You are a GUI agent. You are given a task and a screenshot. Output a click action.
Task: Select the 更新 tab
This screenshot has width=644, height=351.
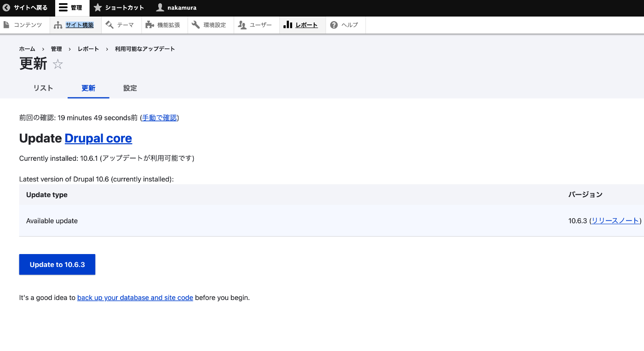(x=88, y=88)
